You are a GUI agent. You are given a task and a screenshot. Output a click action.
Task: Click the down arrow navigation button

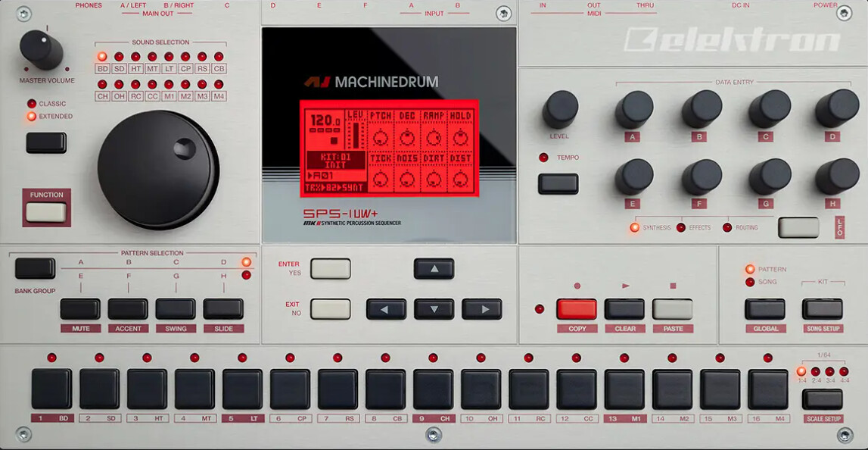tap(434, 309)
